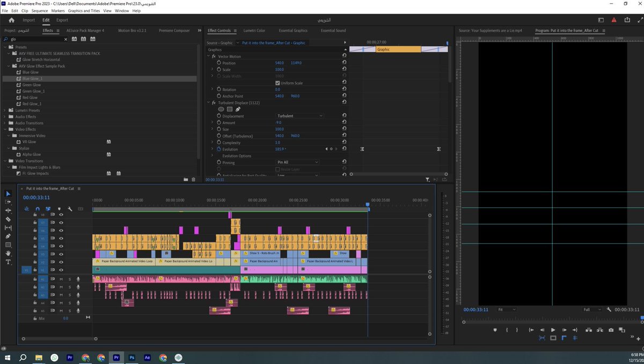The image size is (644, 364).
Task: Click the Extract button in Program Monitor
Action: pyautogui.click(x=599, y=330)
